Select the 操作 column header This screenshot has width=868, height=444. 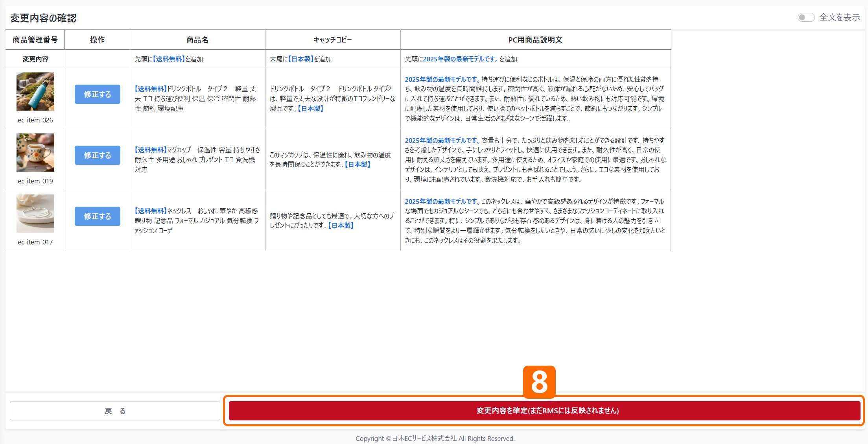tap(98, 40)
